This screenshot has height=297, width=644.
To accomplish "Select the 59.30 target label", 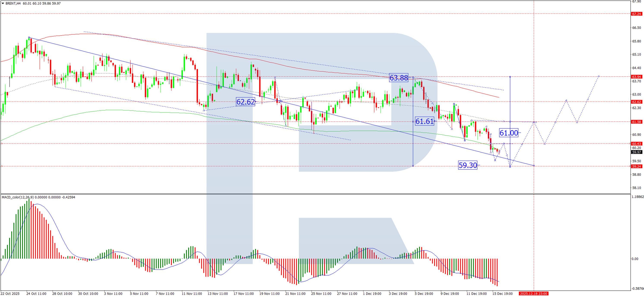I will (468, 165).
